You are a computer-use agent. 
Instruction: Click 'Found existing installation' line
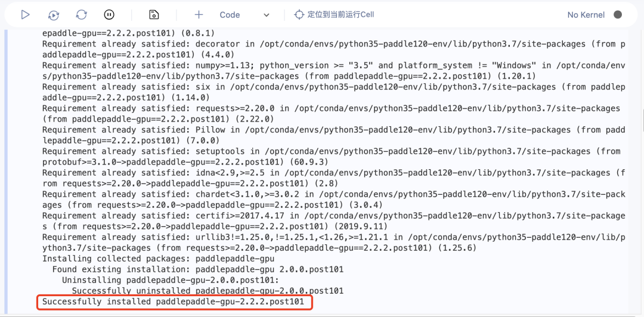tap(198, 269)
